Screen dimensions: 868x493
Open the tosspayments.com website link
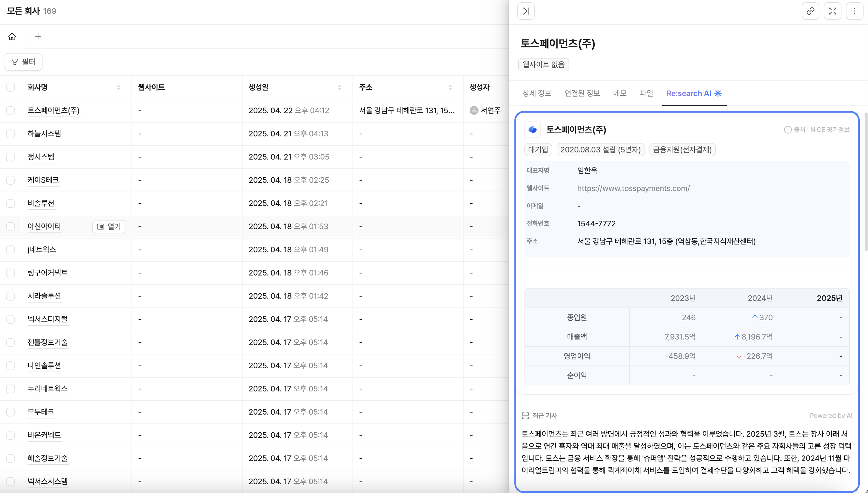633,188
